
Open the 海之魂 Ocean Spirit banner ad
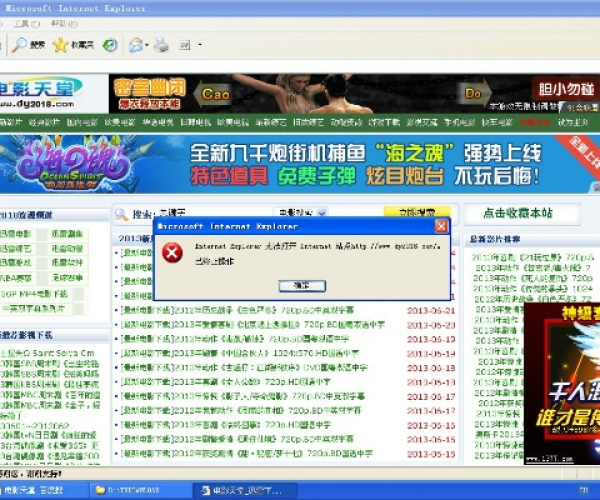pyautogui.click(x=300, y=164)
